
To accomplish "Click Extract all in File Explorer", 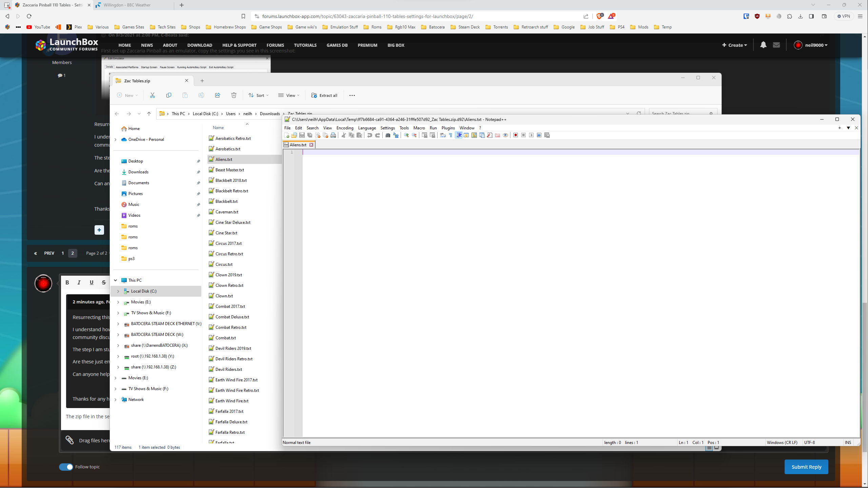I will point(324,96).
